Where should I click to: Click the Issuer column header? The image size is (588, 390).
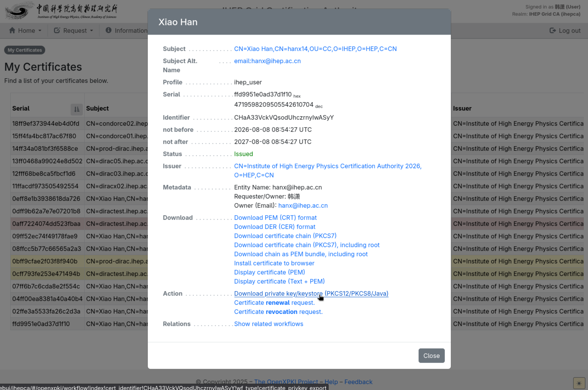click(462, 108)
